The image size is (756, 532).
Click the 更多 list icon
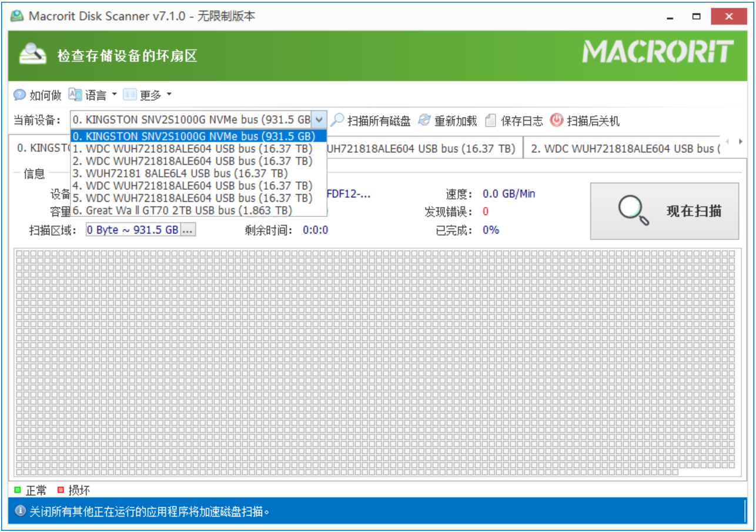(129, 95)
